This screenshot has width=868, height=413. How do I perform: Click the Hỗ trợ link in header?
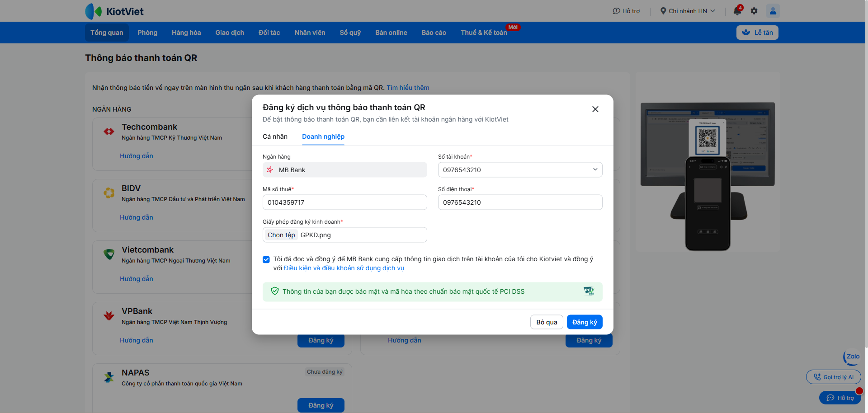coord(627,11)
